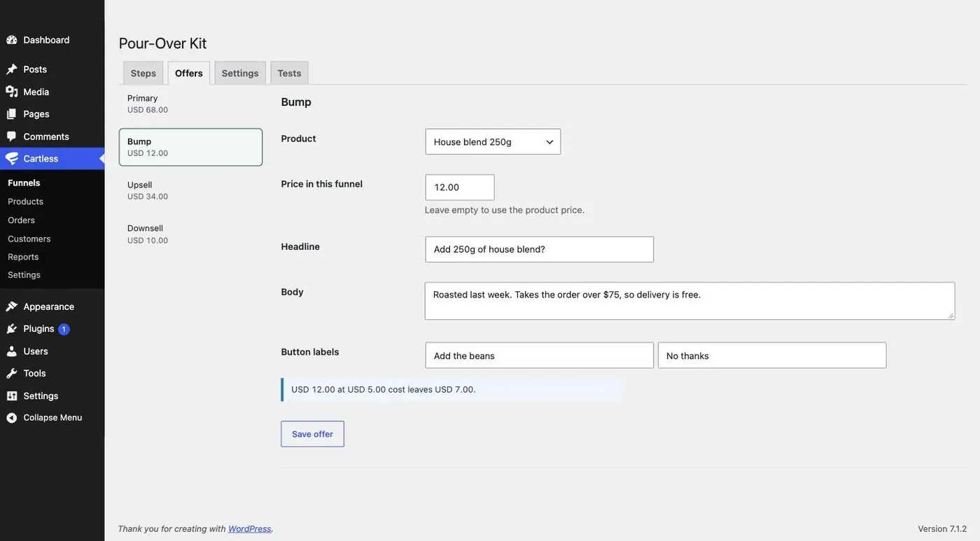This screenshot has height=541, width=980.
Task: Click the Price in this funnel field
Action: 460,188
